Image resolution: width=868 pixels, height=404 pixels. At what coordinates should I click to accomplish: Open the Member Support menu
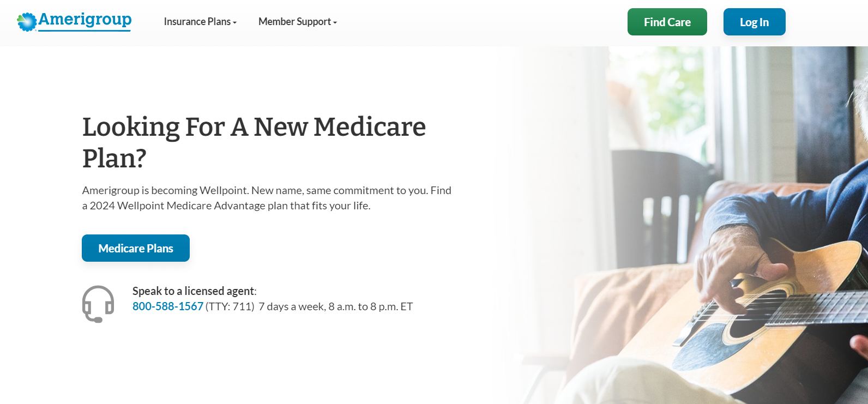294,22
